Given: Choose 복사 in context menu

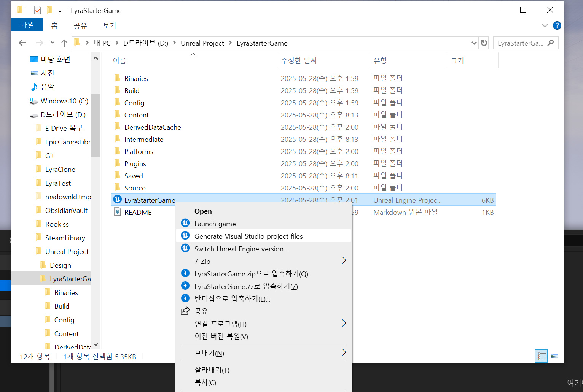Looking at the screenshot, I should 263,382.
